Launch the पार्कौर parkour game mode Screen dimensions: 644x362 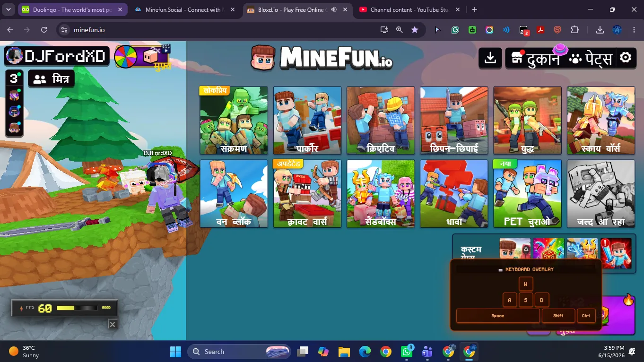tap(307, 121)
